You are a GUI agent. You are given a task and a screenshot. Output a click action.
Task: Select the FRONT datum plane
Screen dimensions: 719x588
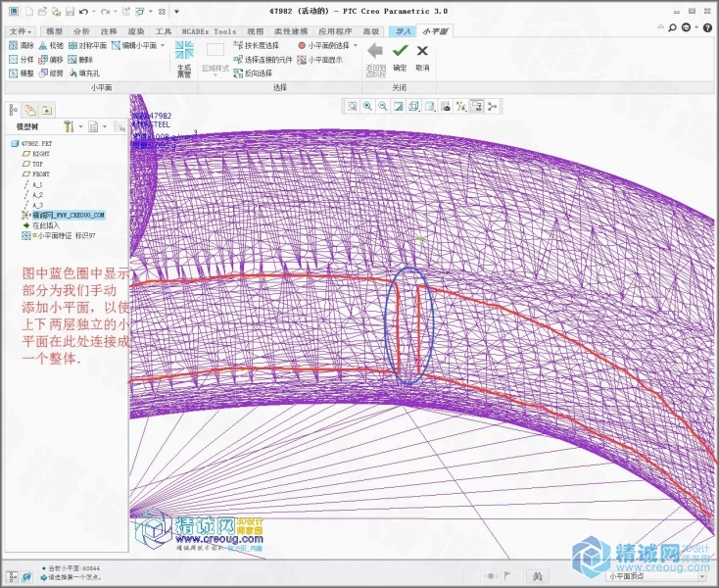tap(36, 173)
